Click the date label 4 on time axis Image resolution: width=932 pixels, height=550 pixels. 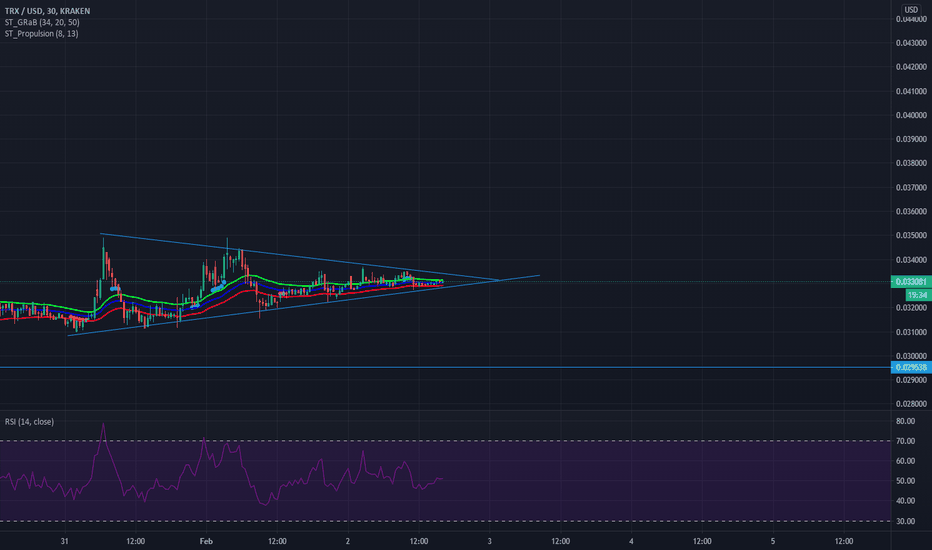coord(631,541)
